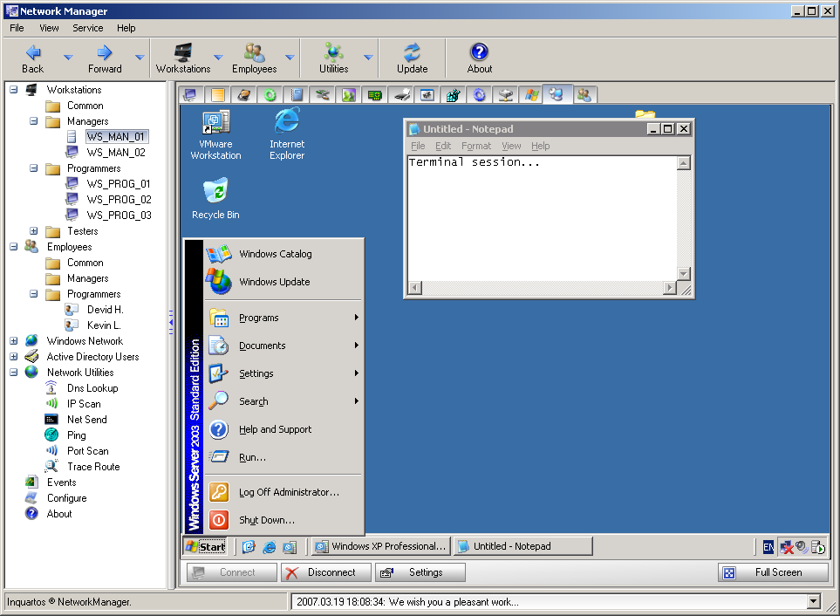
Task: Collapse the Network Utilities node
Action: tap(14, 373)
